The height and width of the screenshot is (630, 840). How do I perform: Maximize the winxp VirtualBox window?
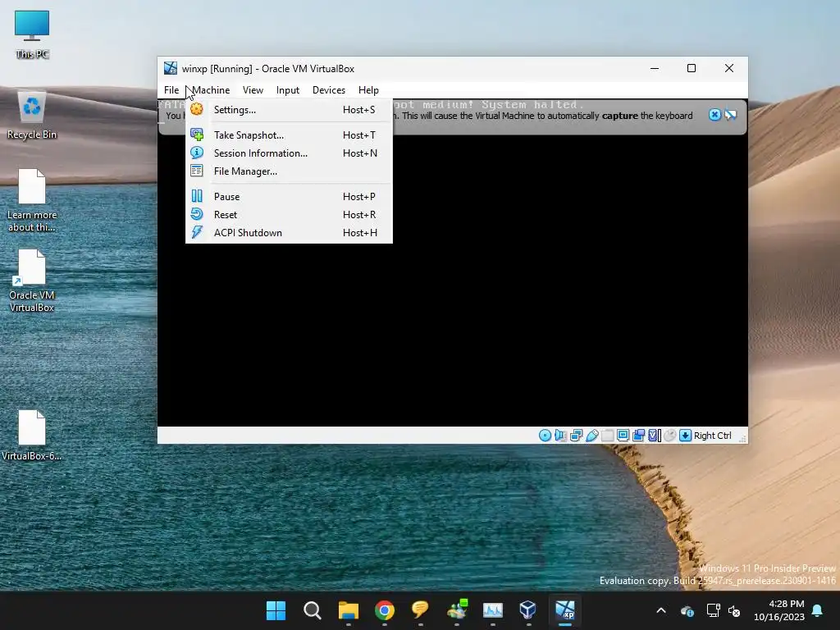[x=692, y=68]
